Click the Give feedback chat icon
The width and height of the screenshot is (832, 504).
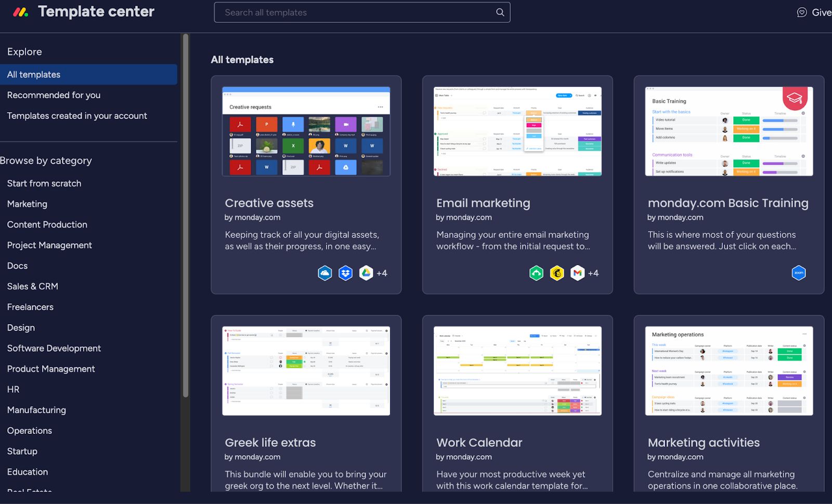[x=802, y=12]
